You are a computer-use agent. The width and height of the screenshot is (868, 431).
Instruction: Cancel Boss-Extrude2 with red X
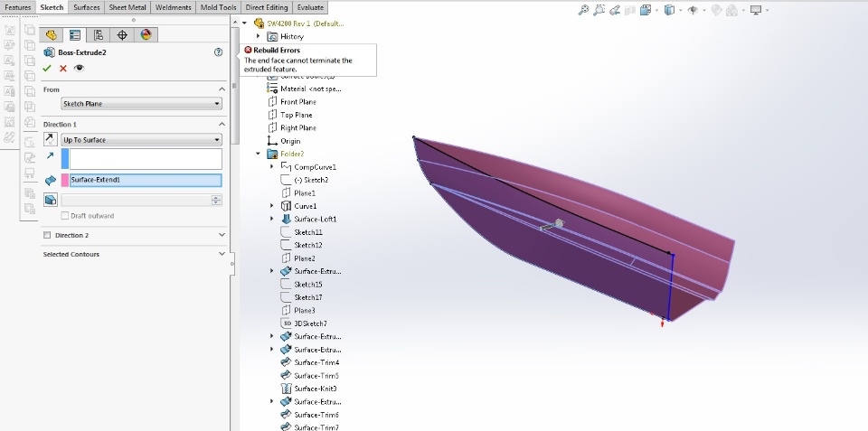(x=63, y=68)
